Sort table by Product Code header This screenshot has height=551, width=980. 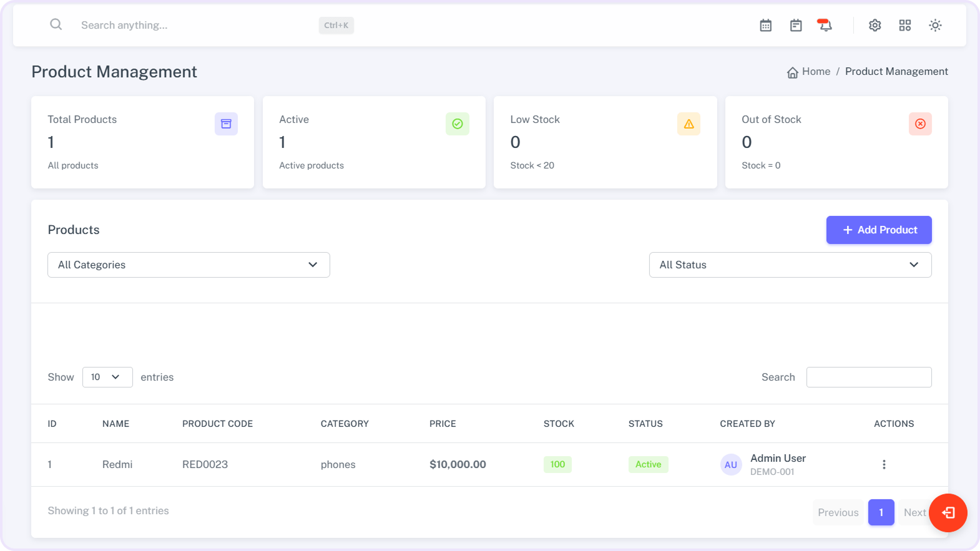click(217, 424)
